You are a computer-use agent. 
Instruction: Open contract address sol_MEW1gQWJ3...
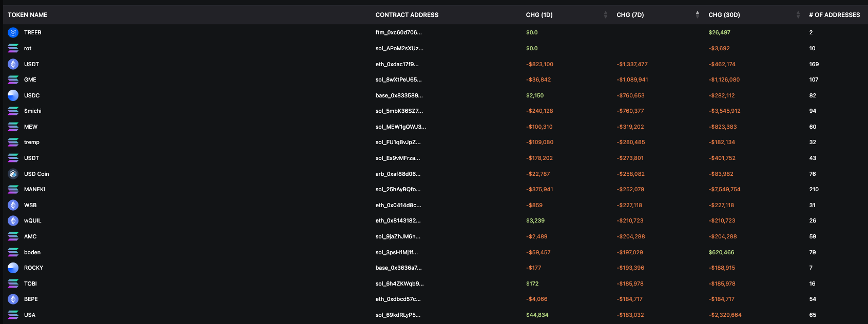pos(400,127)
